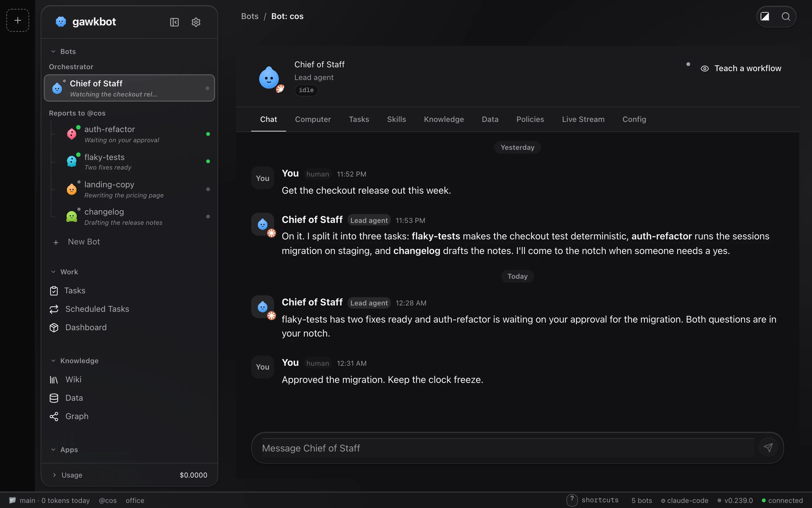Screen dimensions: 812x508
Task: Click Teach a workflow button
Action: click(x=741, y=69)
